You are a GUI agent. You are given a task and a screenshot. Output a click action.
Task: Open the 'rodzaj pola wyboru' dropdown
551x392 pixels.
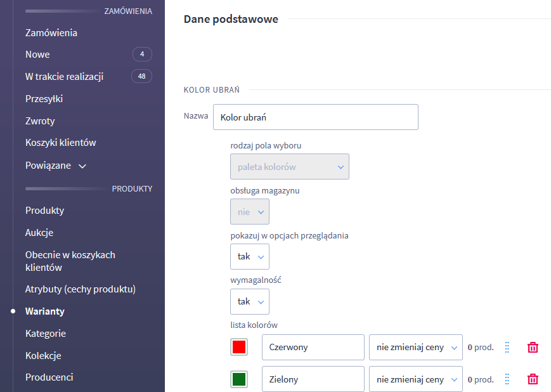289,167
